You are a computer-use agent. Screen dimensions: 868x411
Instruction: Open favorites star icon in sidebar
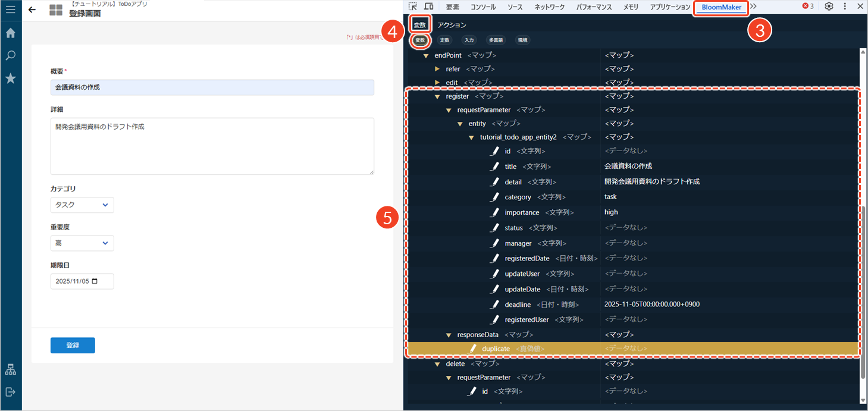coord(10,79)
